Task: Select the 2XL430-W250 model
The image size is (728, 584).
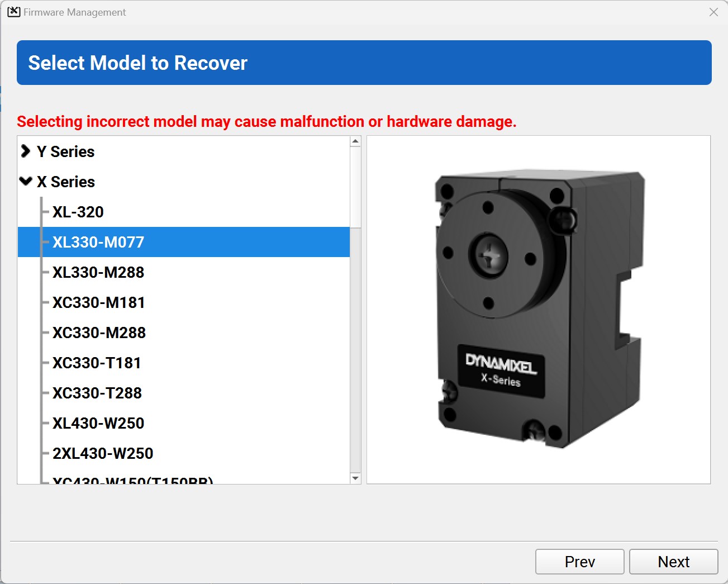Action: tap(103, 453)
